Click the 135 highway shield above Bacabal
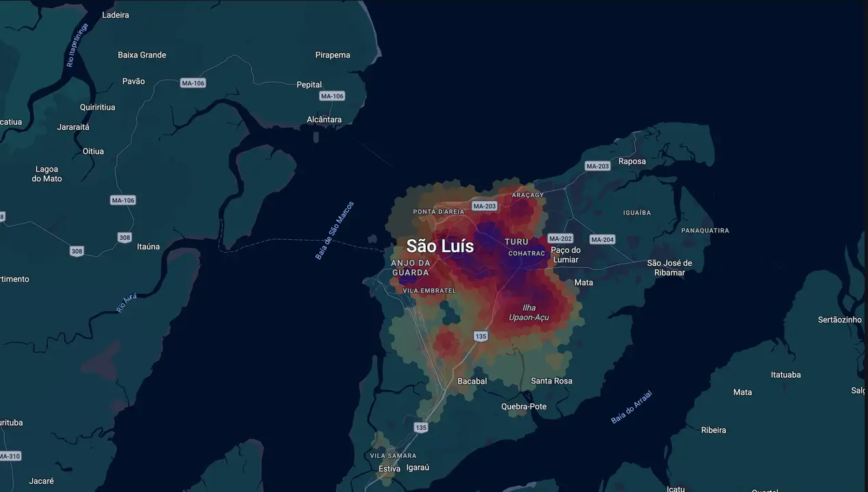This screenshot has height=492, width=868. point(481,336)
